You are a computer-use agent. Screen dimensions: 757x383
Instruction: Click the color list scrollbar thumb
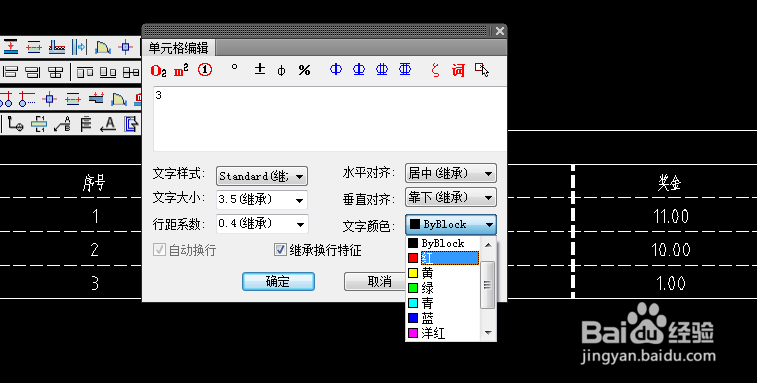[488, 285]
